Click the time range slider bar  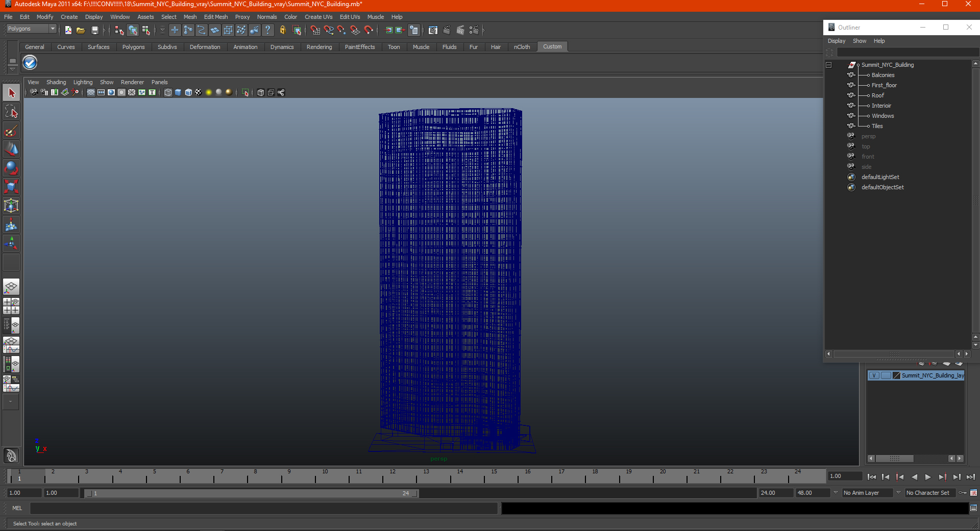[251, 493]
